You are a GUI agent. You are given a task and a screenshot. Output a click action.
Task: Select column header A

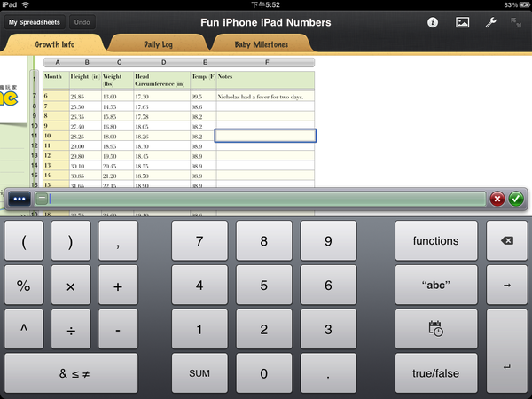coord(57,62)
